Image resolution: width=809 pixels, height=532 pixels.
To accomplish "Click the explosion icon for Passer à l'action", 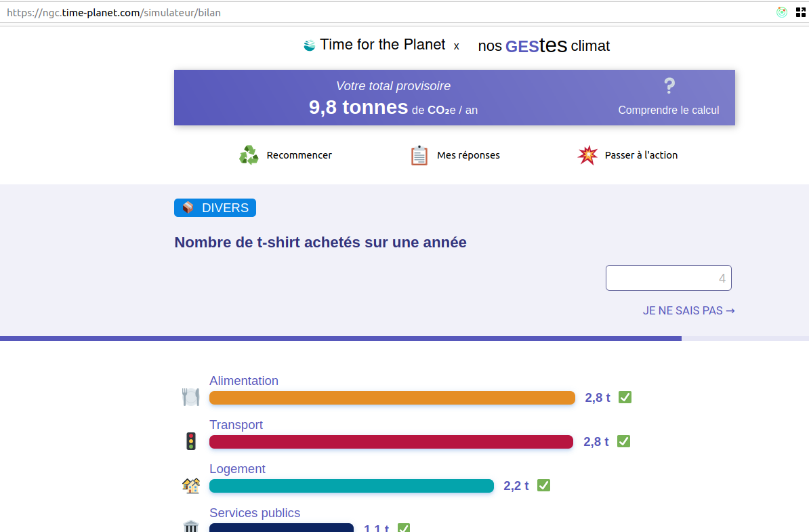I will point(587,155).
